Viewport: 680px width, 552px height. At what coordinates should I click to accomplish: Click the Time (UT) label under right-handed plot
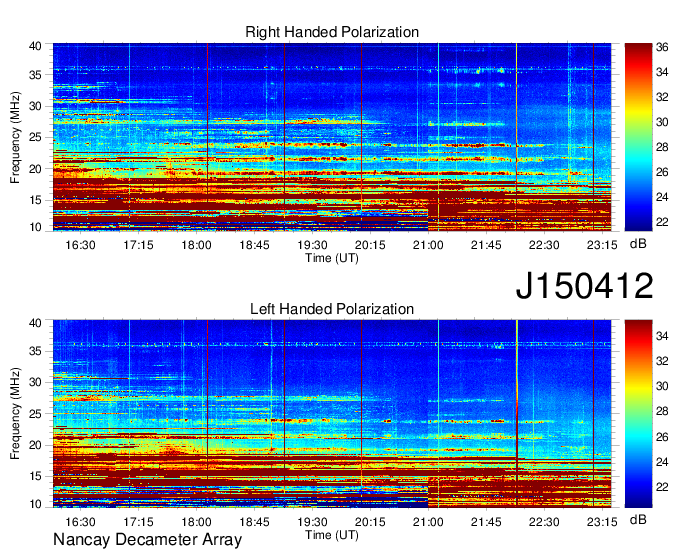[x=332, y=258]
